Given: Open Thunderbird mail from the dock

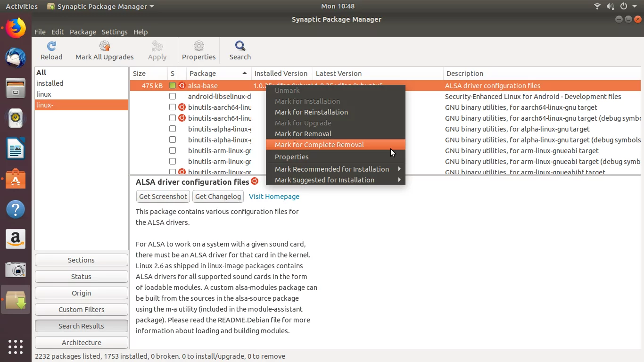Looking at the screenshot, I should click(x=16, y=58).
